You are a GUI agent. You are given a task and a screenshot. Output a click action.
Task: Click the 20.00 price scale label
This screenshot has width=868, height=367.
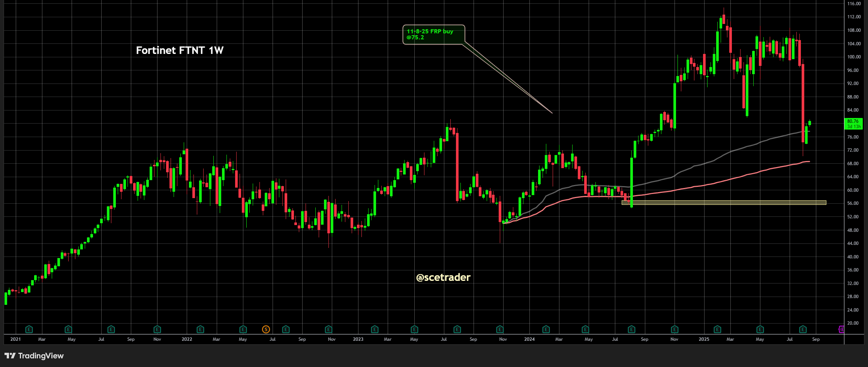point(853,323)
